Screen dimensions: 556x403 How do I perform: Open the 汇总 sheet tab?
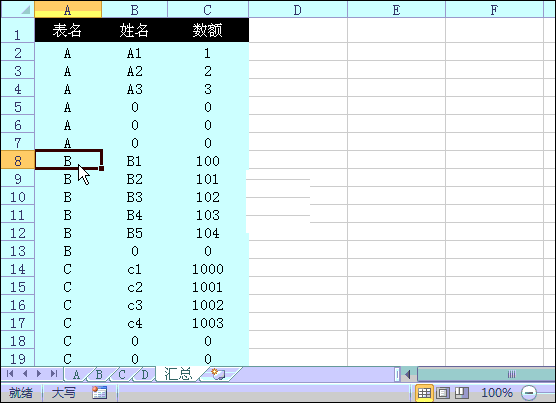[178, 374]
